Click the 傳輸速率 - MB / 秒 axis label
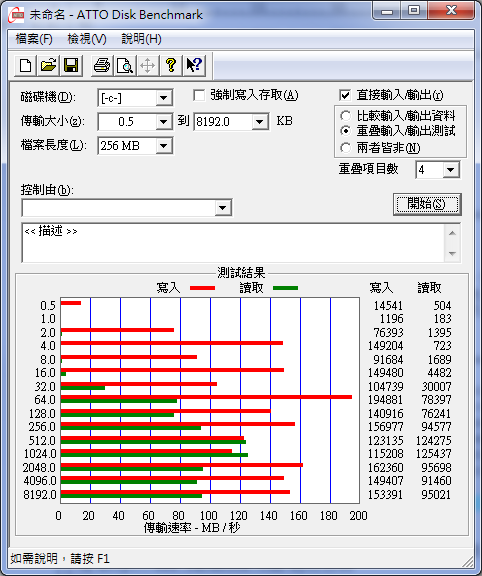The image size is (482, 576). tap(192, 528)
